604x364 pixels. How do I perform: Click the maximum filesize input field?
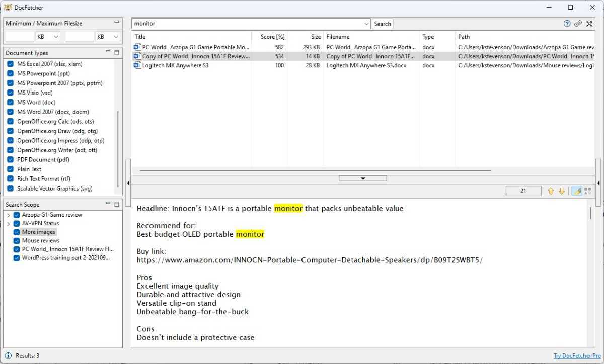pos(80,37)
